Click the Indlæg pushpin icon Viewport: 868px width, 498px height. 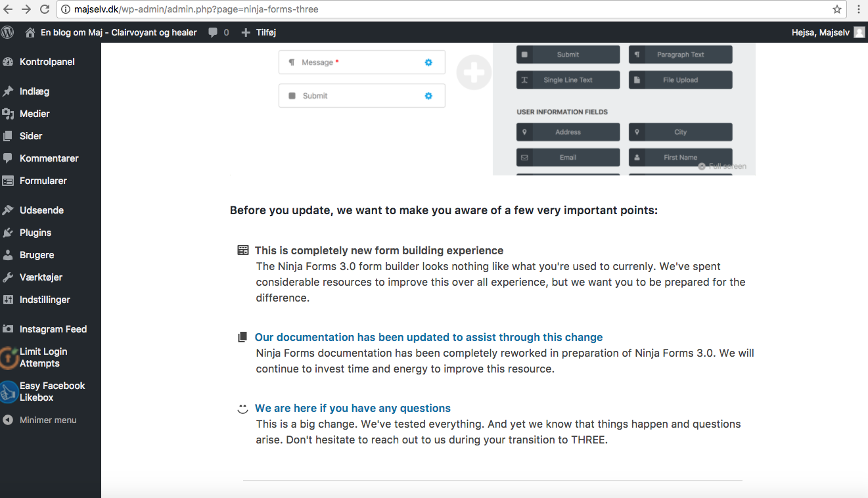point(8,91)
